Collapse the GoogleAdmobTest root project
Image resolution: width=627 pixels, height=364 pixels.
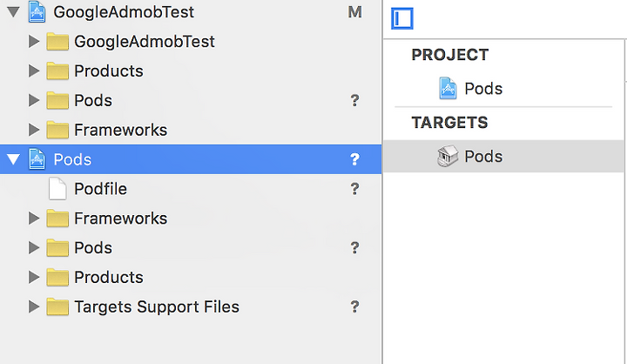pyautogui.click(x=14, y=12)
